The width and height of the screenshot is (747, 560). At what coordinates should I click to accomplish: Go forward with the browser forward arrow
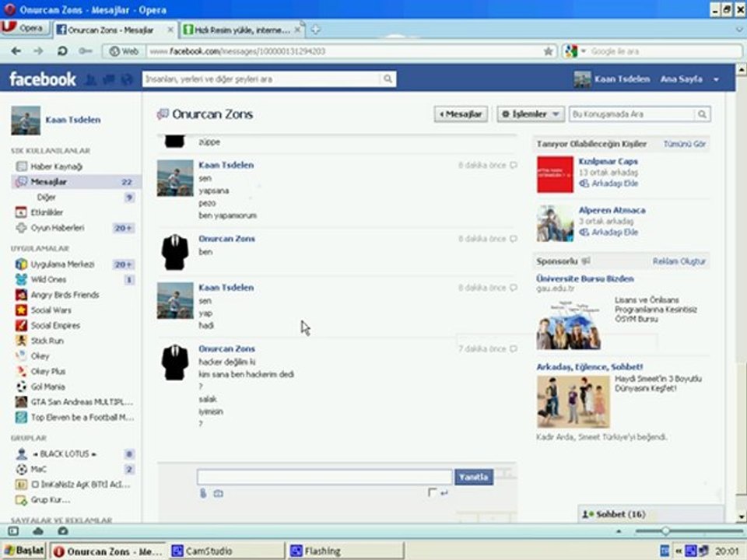pos(38,51)
